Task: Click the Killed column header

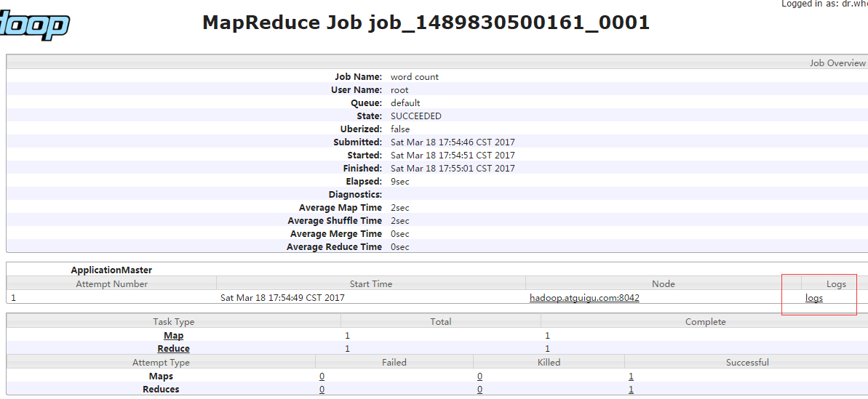Action: click(549, 363)
